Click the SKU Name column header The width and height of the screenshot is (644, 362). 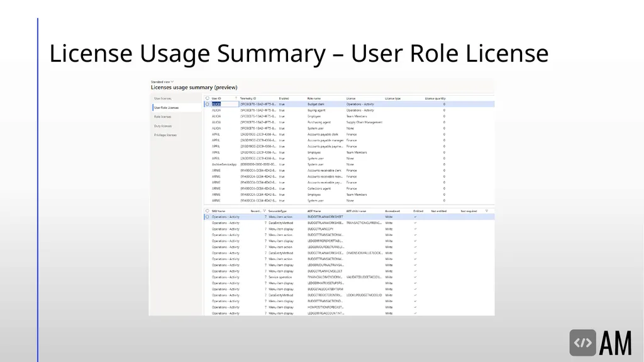pos(218,211)
